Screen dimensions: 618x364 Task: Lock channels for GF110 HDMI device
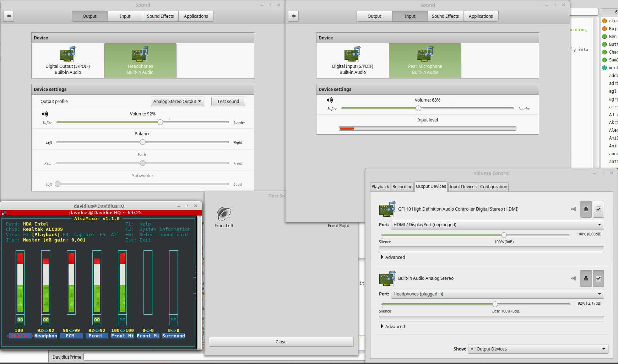tap(586, 209)
